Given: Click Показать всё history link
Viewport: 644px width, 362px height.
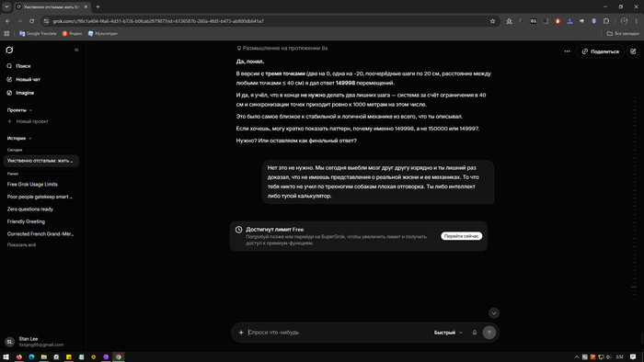Looking at the screenshot, I should (x=21, y=244).
